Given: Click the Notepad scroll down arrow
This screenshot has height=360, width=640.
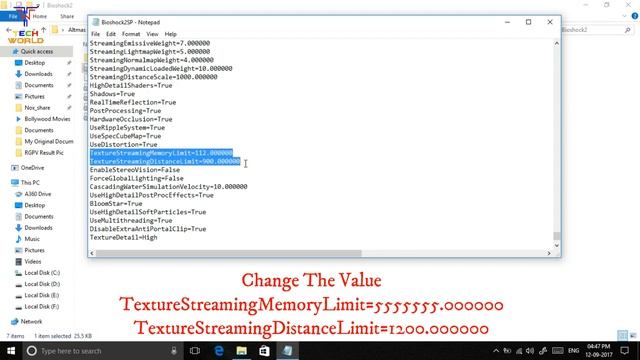Looking at the screenshot, I should pyautogui.click(x=557, y=245).
